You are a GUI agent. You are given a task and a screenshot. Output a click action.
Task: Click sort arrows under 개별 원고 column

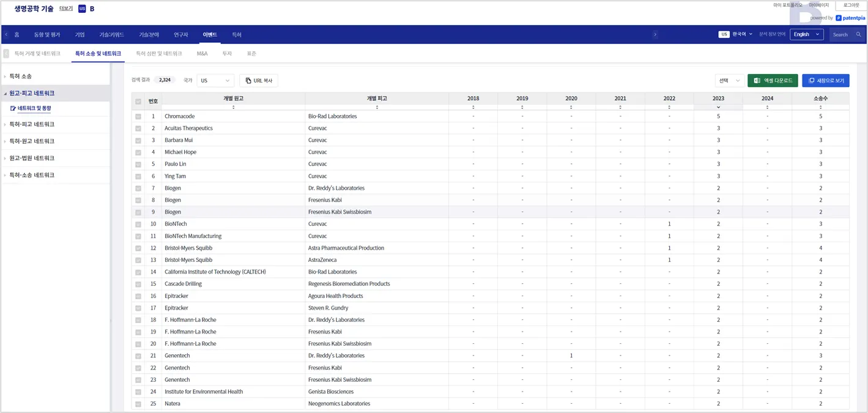pyautogui.click(x=233, y=107)
